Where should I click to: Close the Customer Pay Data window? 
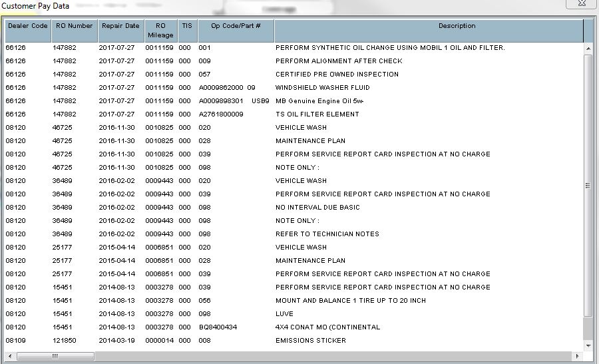(581, 3)
